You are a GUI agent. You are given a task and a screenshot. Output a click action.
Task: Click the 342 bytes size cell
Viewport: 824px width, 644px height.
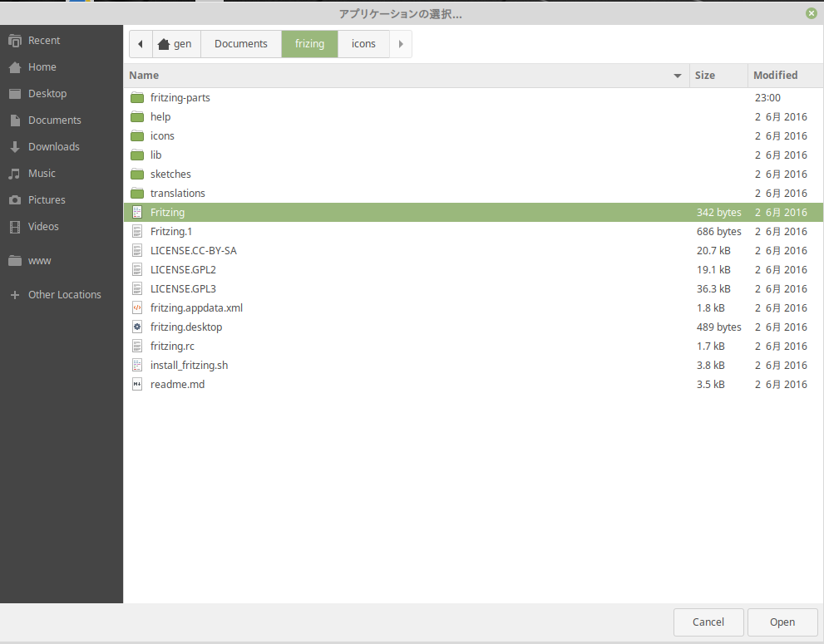point(719,213)
